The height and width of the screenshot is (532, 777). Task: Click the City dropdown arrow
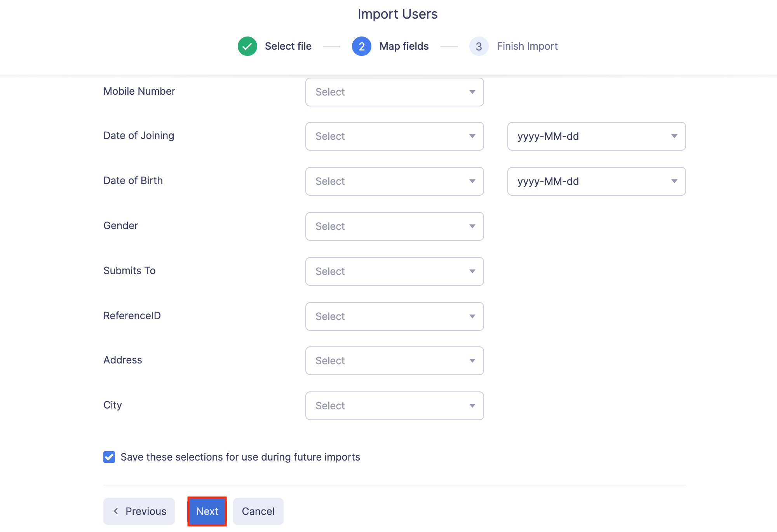[472, 406]
